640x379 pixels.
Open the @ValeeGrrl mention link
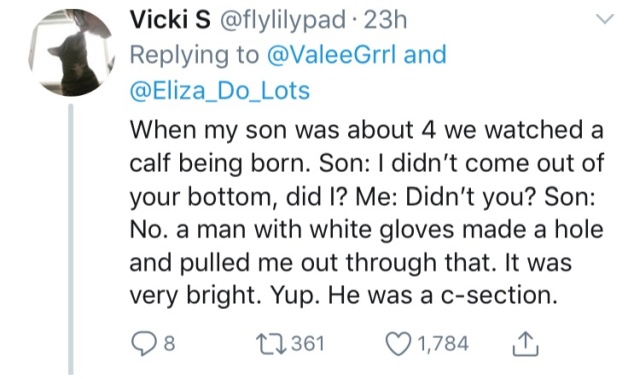pos(331,55)
